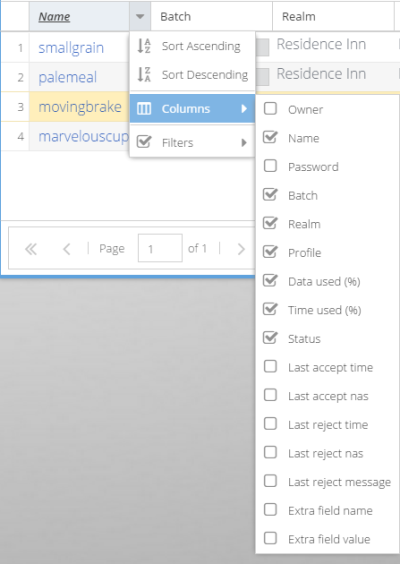
Task: Show the Password column
Action: point(270,166)
